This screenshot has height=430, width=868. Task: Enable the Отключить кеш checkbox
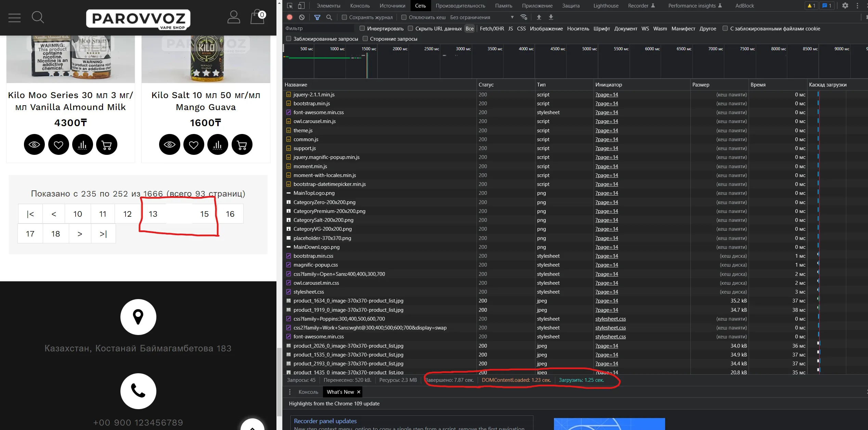pos(404,17)
